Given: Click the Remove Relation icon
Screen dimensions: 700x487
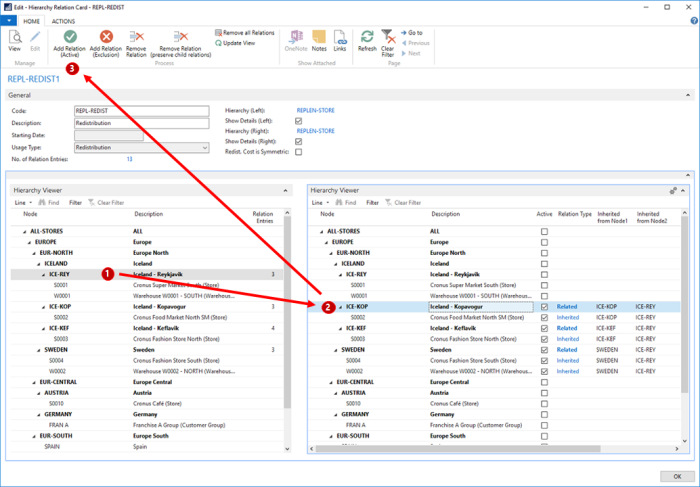Looking at the screenshot, I should [x=138, y=37].
